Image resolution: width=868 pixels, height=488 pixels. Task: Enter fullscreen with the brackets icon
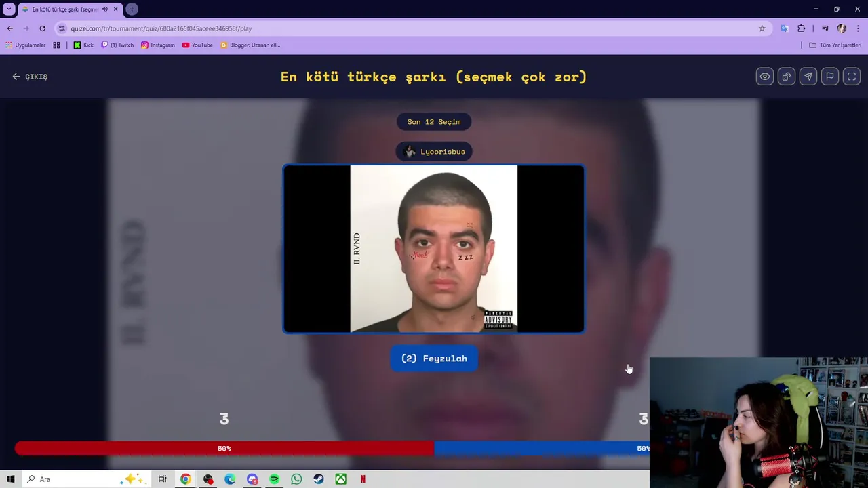coord(852,77)
